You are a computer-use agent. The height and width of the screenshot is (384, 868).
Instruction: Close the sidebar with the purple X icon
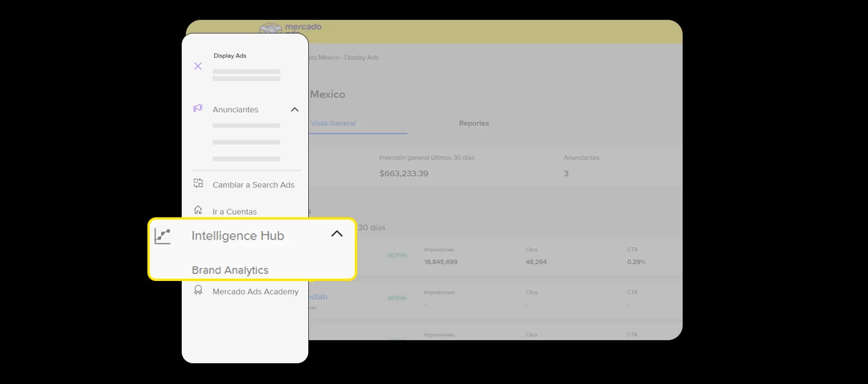198,66
